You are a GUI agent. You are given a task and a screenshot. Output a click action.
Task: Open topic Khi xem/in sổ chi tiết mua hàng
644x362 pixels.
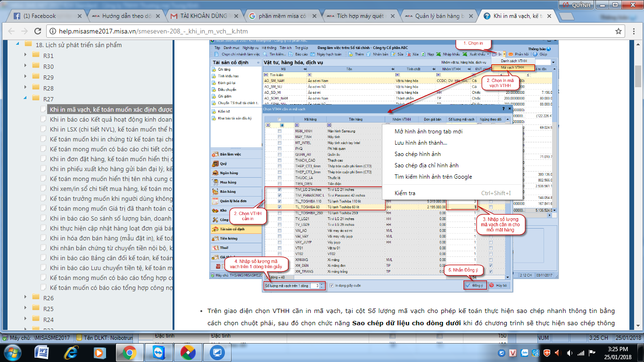111,189
